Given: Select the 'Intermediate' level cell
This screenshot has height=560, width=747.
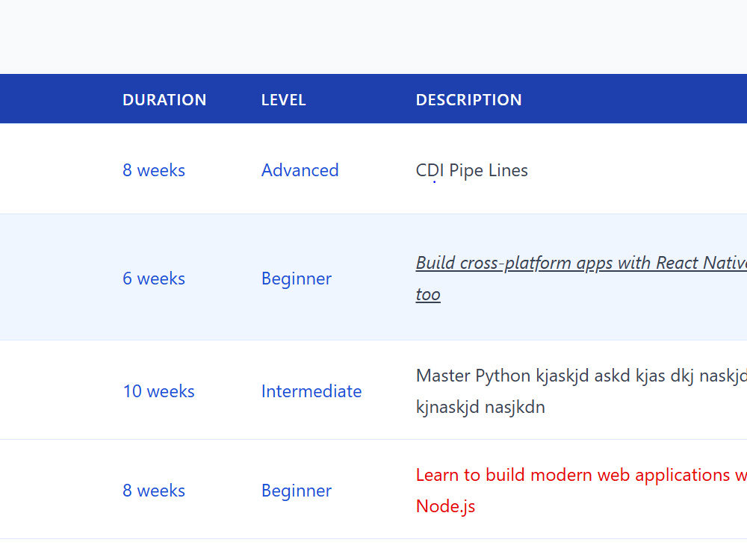Looking at the screenshot, I should pos(311,391).
